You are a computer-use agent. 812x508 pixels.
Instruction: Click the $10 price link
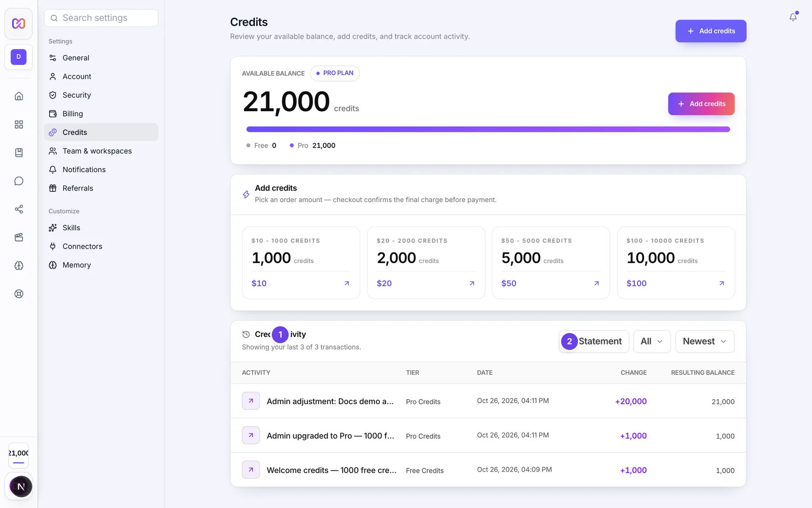click(x=259, y=283)
